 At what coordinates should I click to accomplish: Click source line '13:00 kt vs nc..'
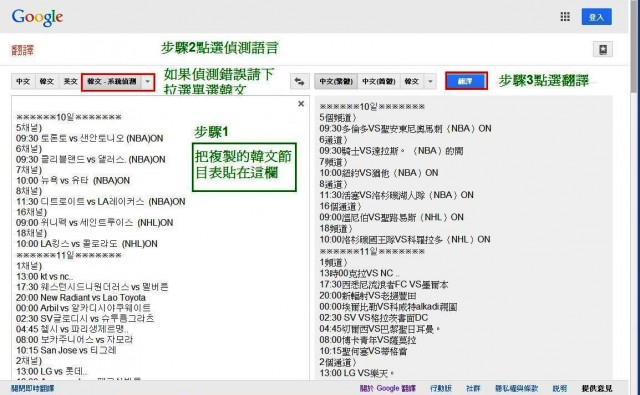pos(44,276)
